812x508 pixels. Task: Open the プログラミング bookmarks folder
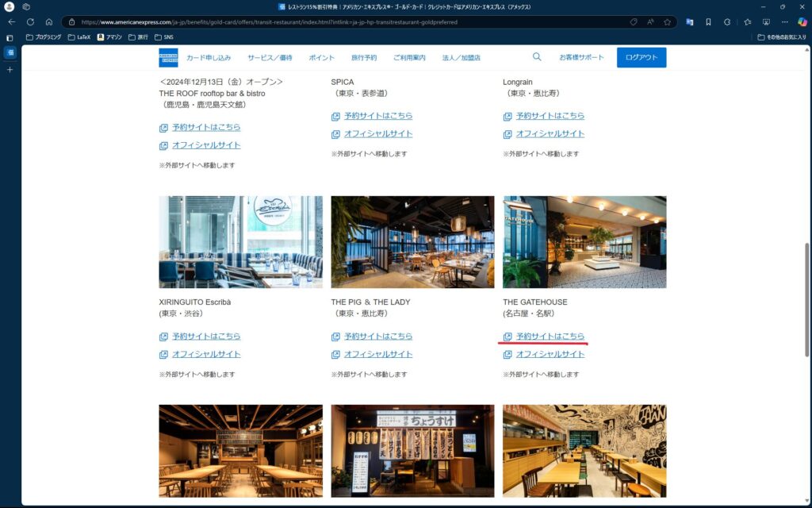point(44,37)
